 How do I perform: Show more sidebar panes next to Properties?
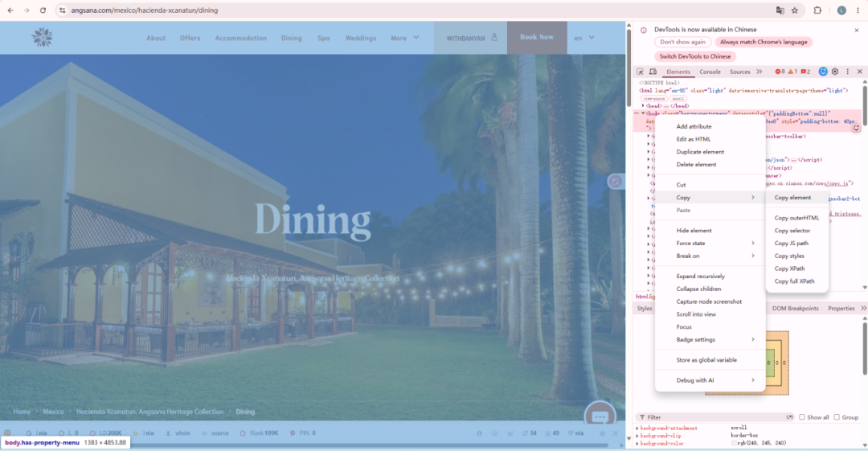(x=863, y=308)
